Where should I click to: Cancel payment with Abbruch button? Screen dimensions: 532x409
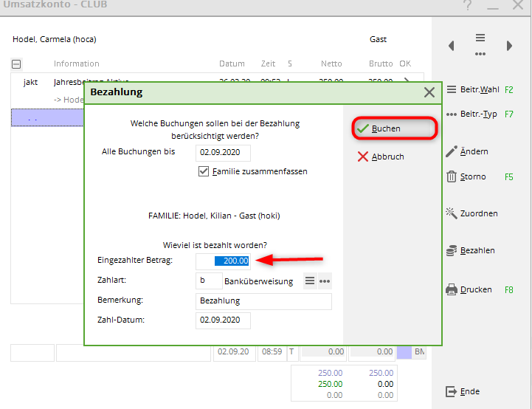[380, 157]
